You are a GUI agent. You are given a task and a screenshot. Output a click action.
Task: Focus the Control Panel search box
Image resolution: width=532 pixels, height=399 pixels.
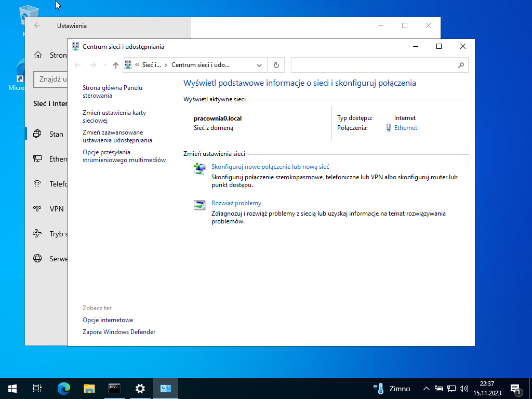(379, 65)
